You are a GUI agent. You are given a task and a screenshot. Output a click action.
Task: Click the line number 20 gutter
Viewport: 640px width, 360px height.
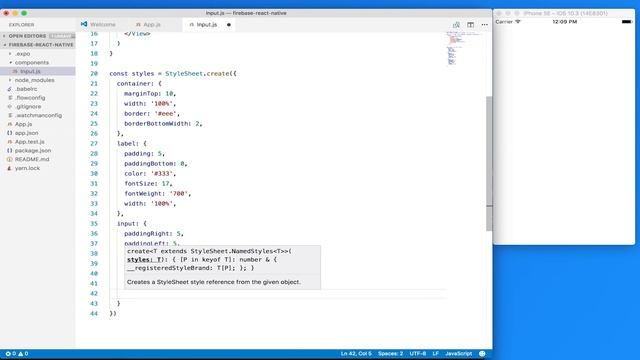[94, 73]
